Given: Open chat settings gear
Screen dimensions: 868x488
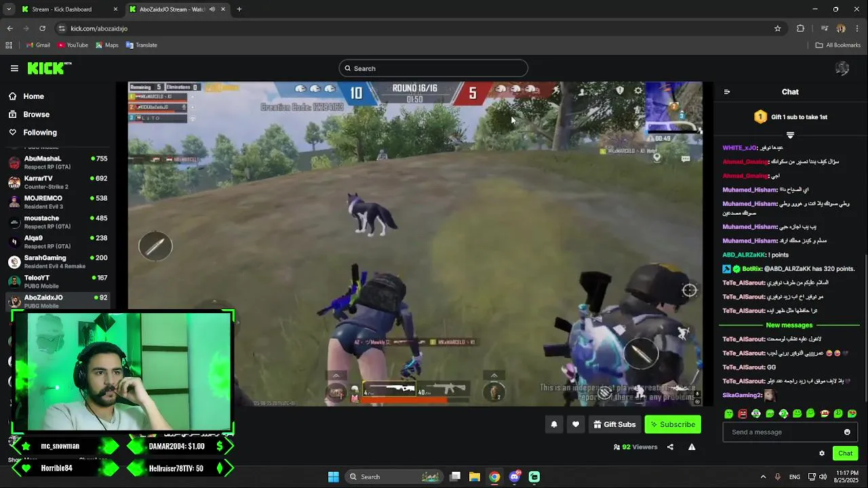Looking at the screenshot, I should click(822, 453).
